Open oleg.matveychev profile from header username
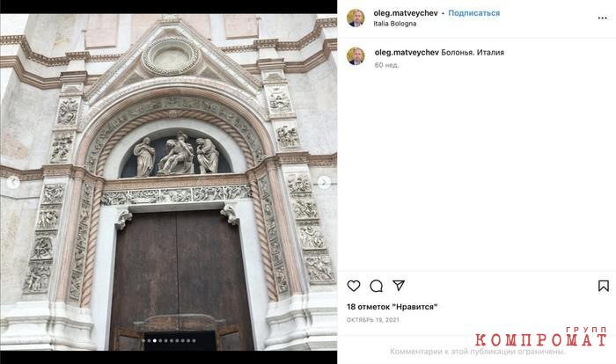Image resolution: width=616 pixels, height=364 pixels. coord(406,13)
